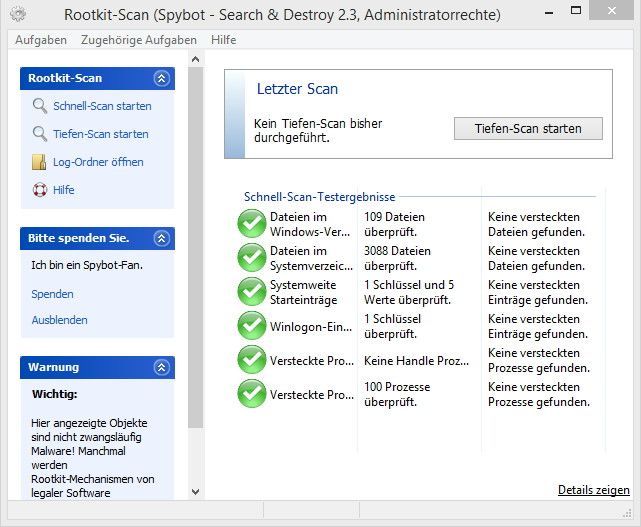This screenshot has height=527, width=641.
Task: Click '1 Schlüssel und 5 Werte überprüft.'
Action: (409, 292)
